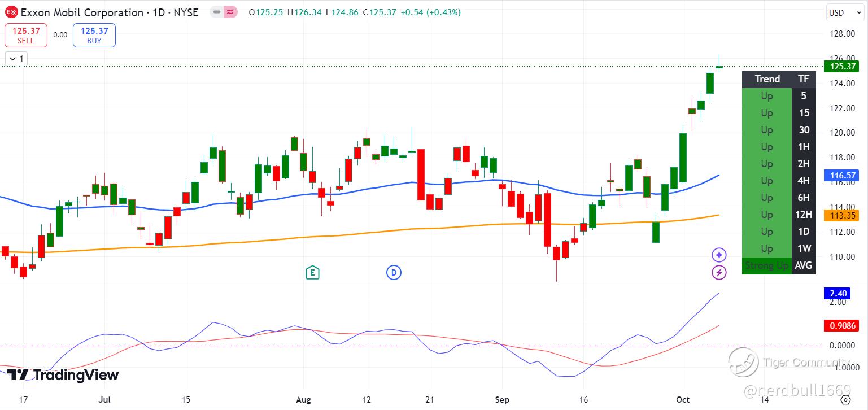Click the 0.0000 oscillator axis label
Image resolution: width=868 pixels, height=410 pixels.
coord(842,346)
